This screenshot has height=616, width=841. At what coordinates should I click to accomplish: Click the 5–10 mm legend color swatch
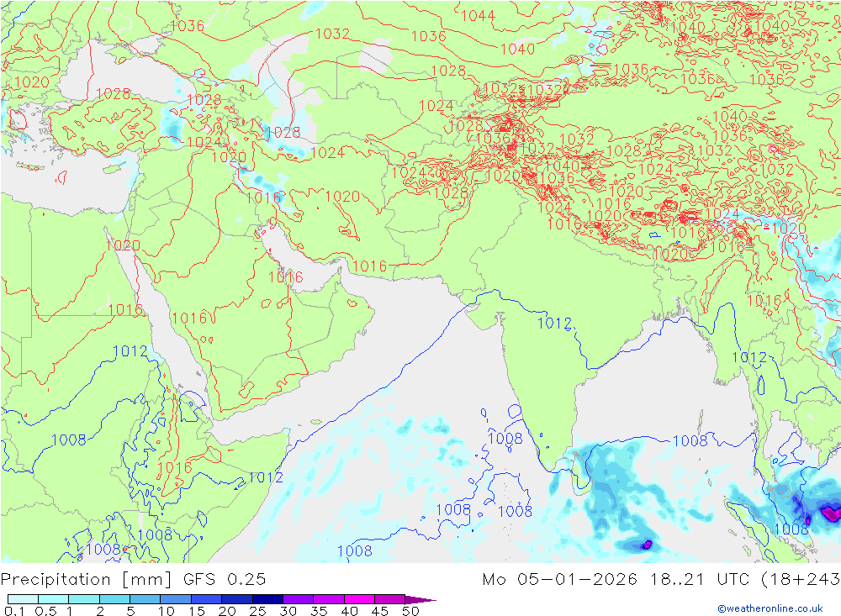point(145,599)
